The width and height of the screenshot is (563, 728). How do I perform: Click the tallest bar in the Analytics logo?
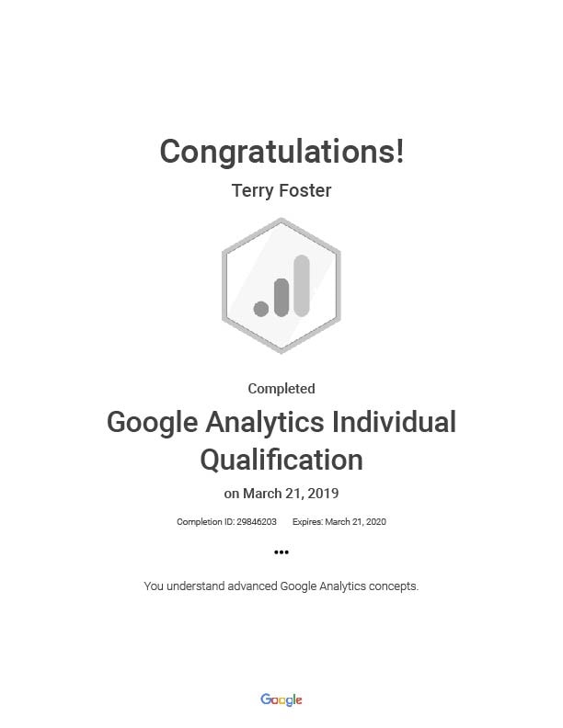coord(302,286)
